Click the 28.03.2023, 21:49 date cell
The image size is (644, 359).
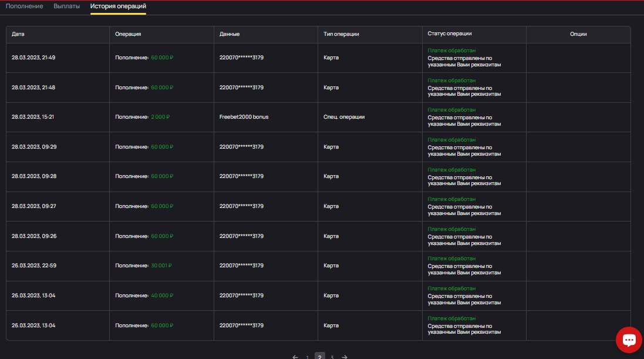[x=33, y=58]
